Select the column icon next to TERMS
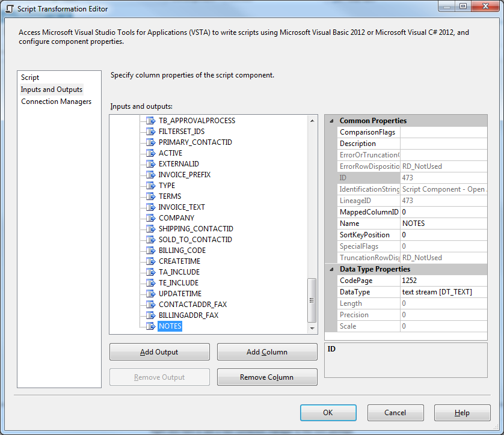Viewport: 504px width, 435px height. click(149, 196)
